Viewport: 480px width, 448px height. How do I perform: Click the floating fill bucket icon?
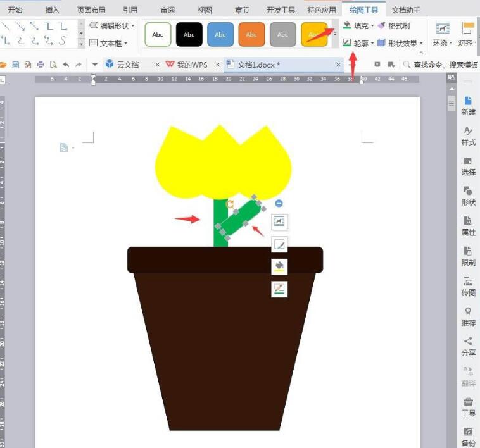(279, 266)
